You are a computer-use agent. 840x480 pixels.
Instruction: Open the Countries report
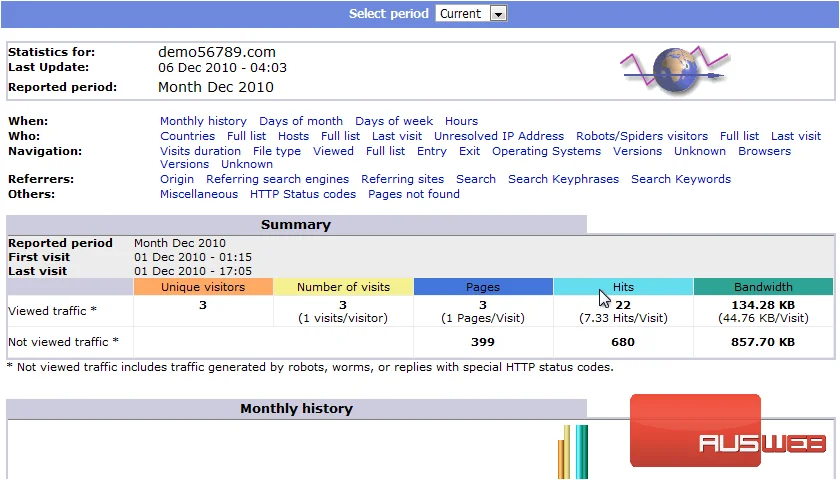187,136
